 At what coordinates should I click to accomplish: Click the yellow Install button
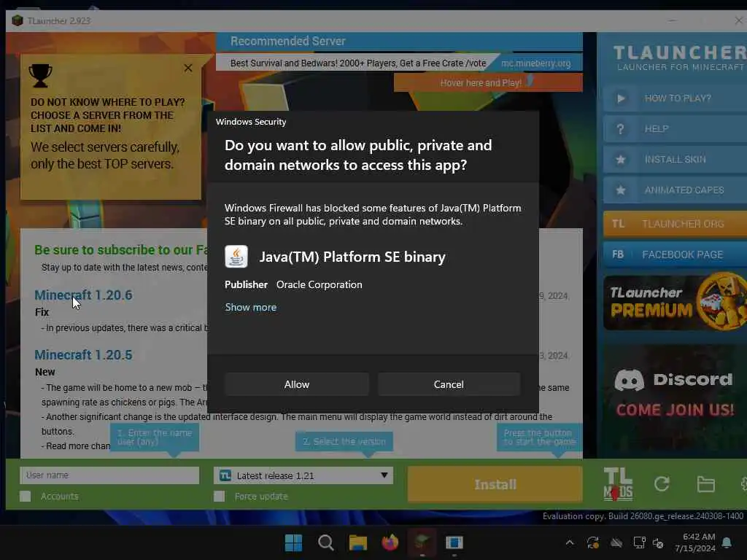click(495, 484)
